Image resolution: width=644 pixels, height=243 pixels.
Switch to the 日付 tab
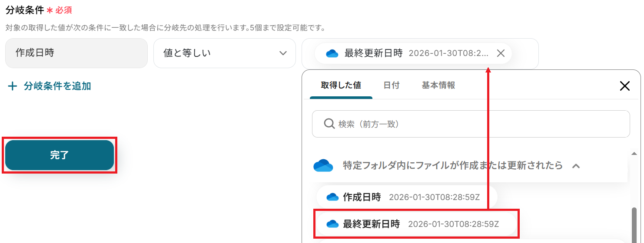[x=391, y=85]
